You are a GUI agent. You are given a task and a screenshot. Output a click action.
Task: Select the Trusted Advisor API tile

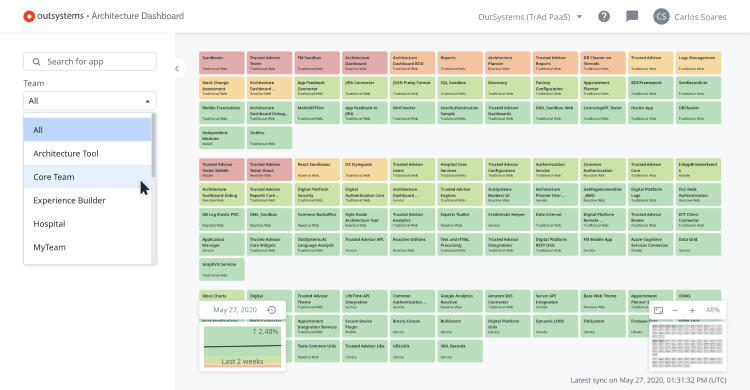(x=365, y=245)
